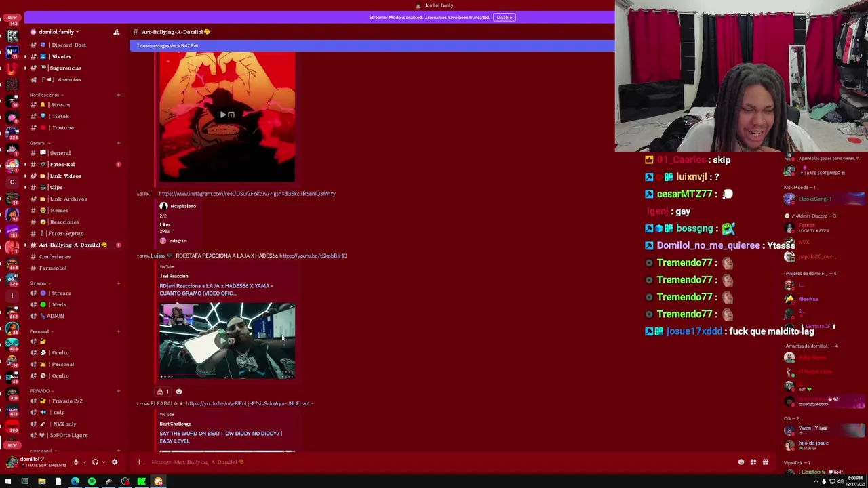
Task: Open the Fotos-Septup channel
Action: [66, 233]
